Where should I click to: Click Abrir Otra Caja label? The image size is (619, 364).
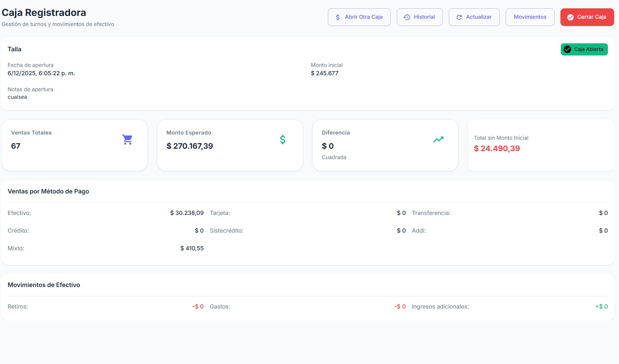(x=364, y=17)
